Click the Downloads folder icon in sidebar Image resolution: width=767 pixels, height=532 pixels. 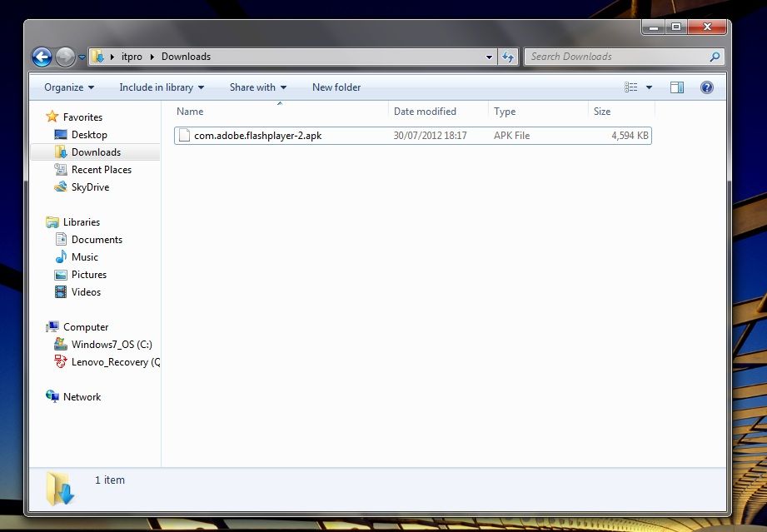pyautogui.click(x=61, y=152)
